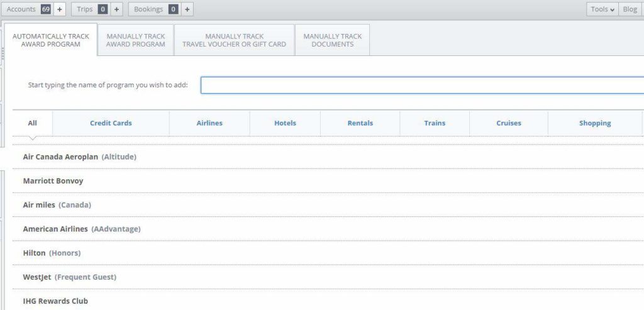This screenshot has height=310, width=644.
Task: Click the program name search field
Action: pyautogui.click(x=421, y=85)
